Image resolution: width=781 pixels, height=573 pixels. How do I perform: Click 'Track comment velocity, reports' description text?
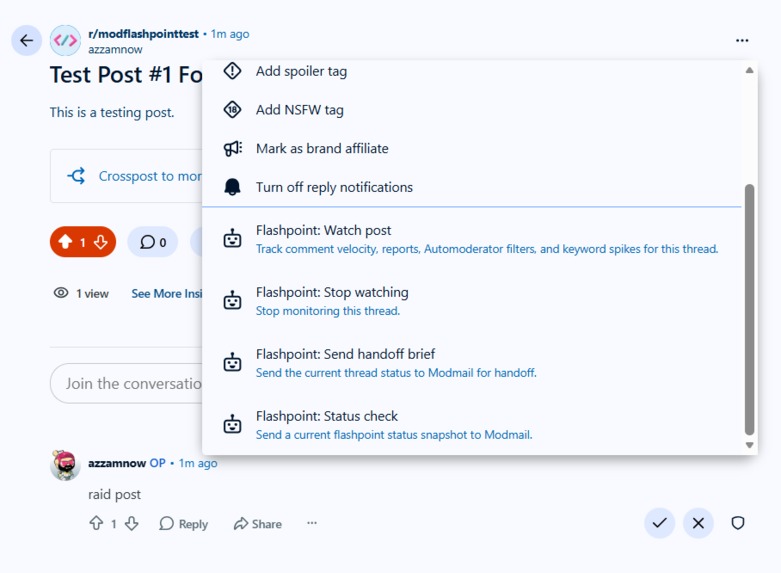(x=487, y=249)
